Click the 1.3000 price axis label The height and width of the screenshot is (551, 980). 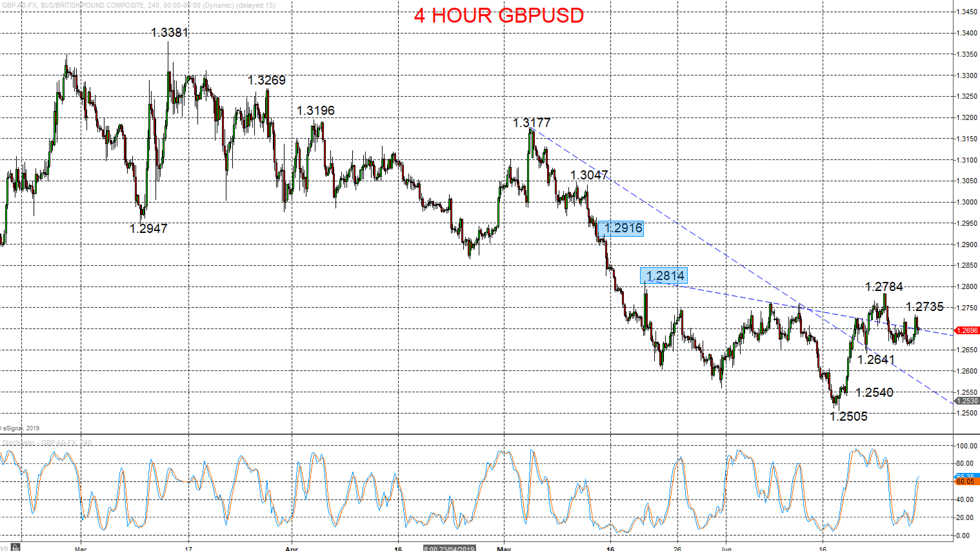pos(967,202)
